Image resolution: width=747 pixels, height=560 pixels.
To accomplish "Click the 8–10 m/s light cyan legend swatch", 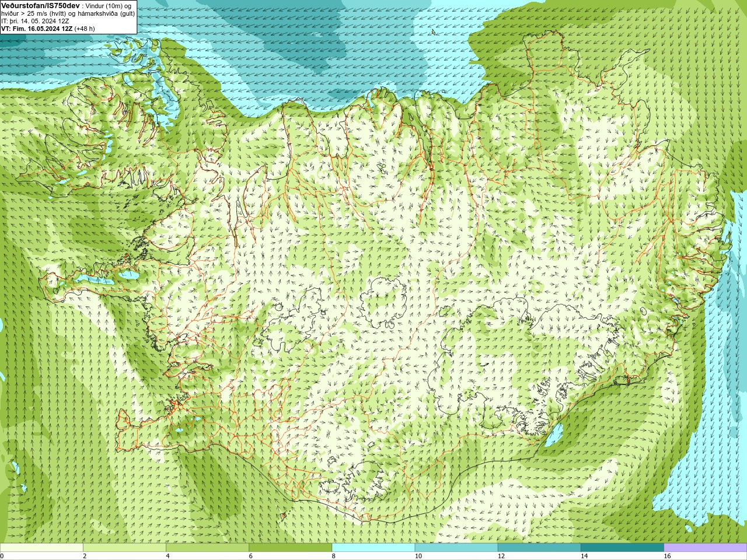I will 373,548.
